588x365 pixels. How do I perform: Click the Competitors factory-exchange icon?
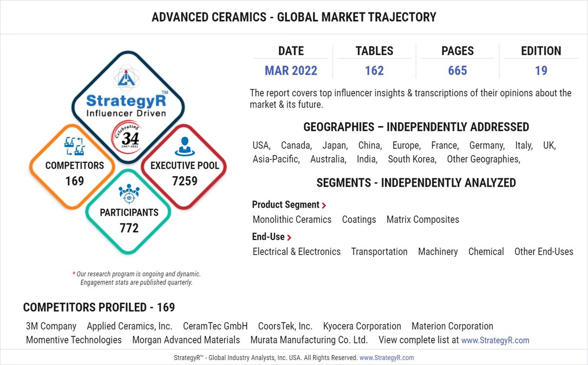coord(74,146)
